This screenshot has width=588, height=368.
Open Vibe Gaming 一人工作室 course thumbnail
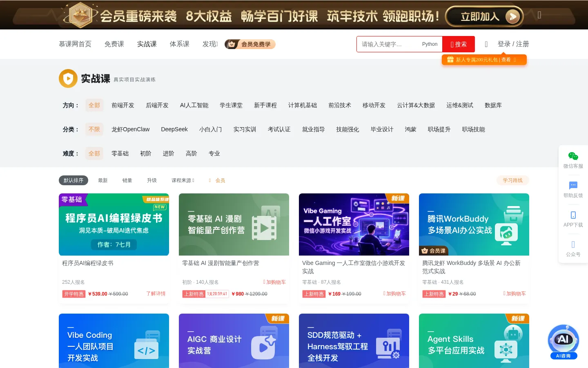(x=354, y=224)
